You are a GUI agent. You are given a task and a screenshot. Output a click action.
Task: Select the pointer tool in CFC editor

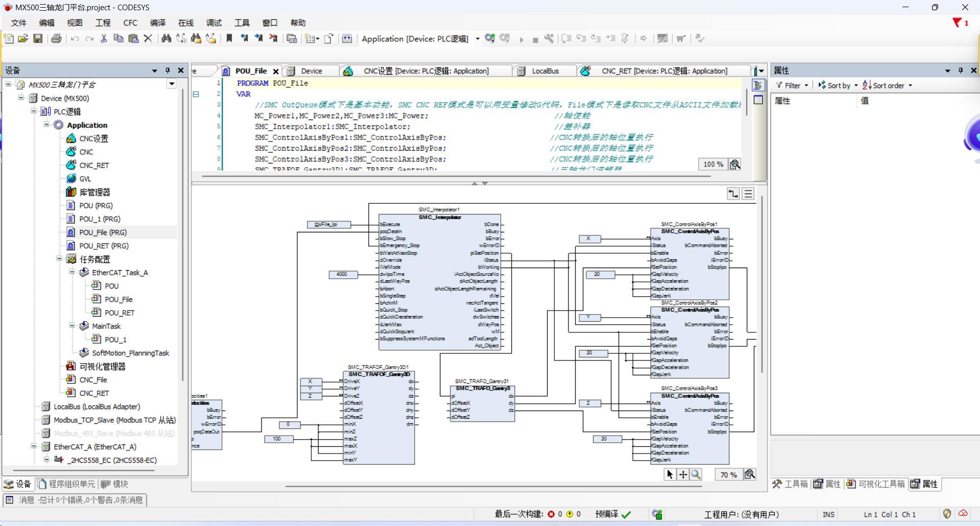point(670,474)
